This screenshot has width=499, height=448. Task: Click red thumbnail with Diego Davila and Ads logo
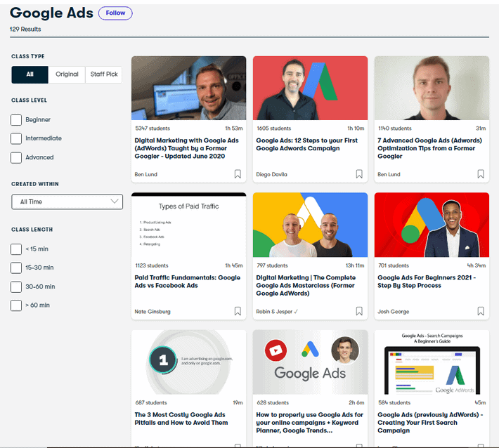(310, 88)
